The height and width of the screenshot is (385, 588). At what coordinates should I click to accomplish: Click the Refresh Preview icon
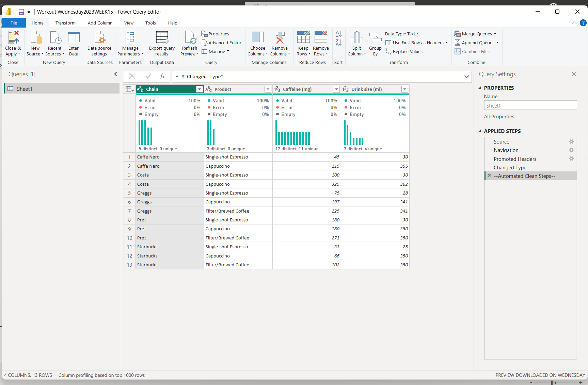coord(190,37)
